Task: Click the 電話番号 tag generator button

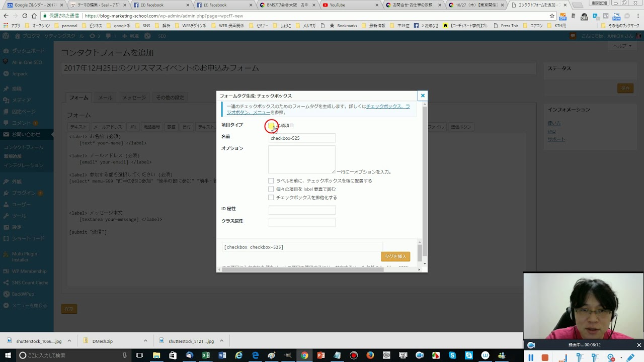Action: (x=151, y=127)
